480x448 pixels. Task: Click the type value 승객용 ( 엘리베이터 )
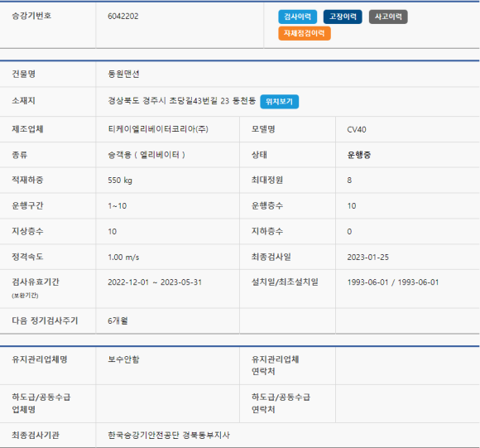tap(146, 155)
